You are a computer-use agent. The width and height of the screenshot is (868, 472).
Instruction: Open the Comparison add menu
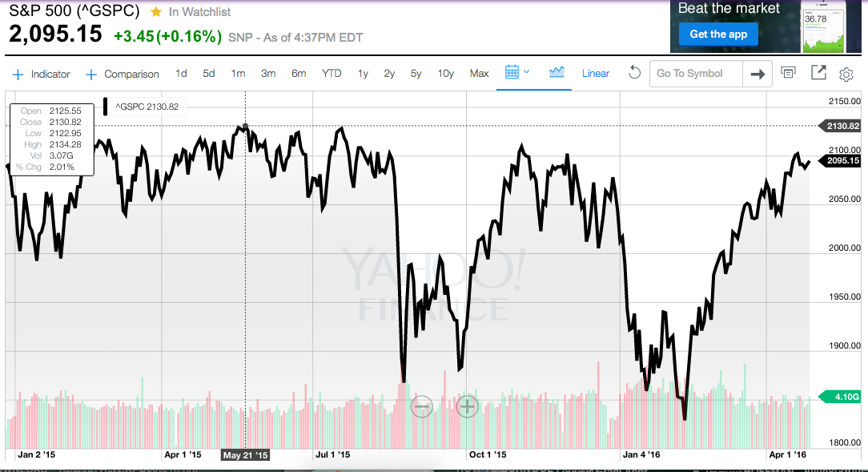123,74
